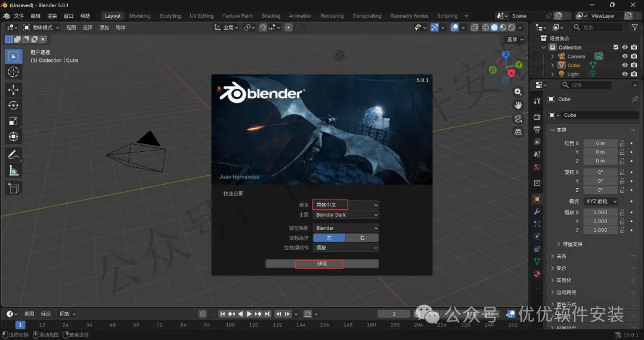Click the zoom magnifier viewport icon
This screenshot has height=340, width=644.
518,92
